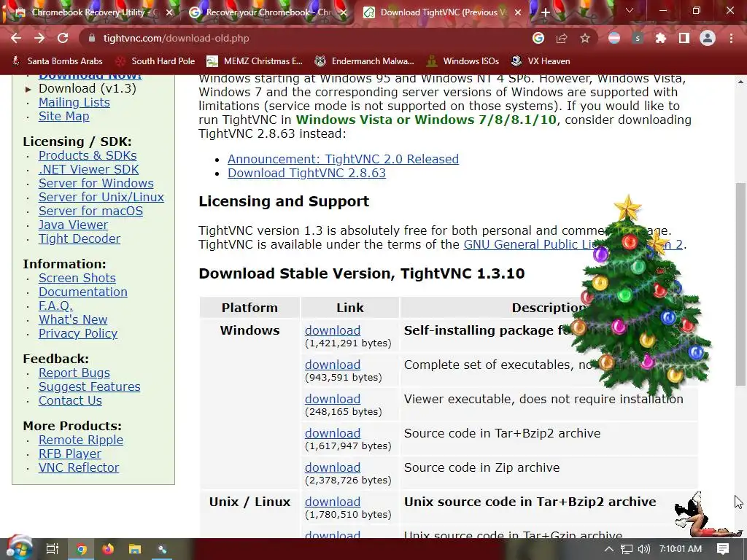Viewport: 747px width, 560px height.
Task: Click the address bar URL field
Action: [305, 38]
